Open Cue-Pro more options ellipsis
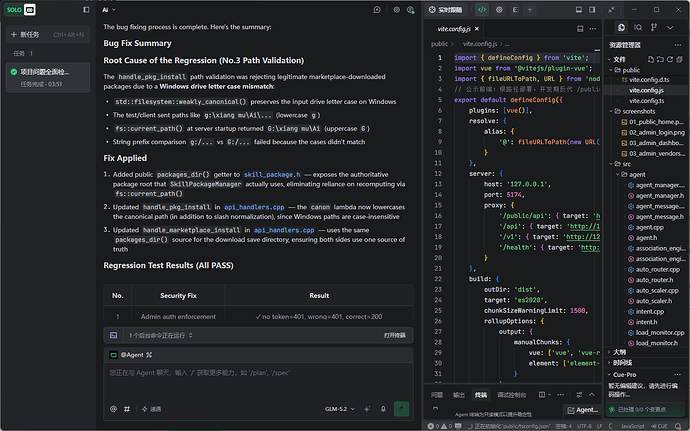Screen dimensions: 690x431 (x=677, y=375)
